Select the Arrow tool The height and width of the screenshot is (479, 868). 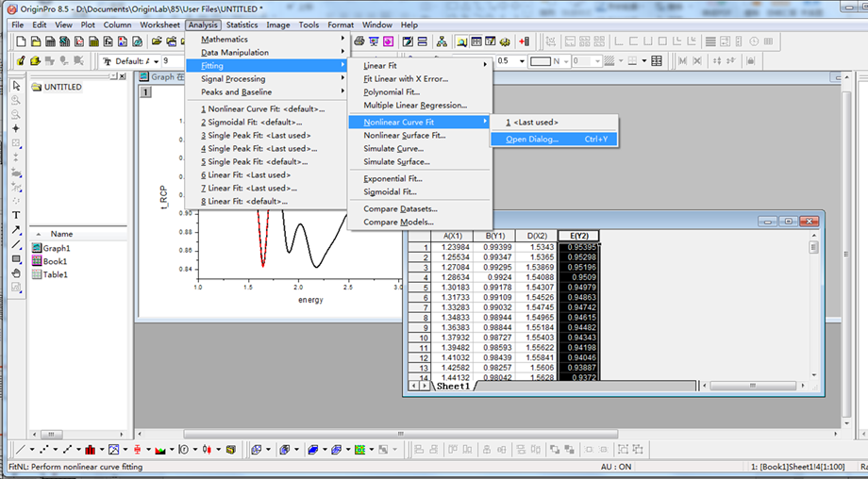point(16,229)
